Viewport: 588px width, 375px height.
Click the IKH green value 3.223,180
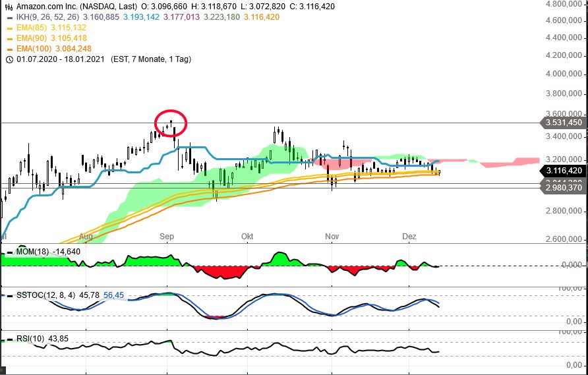[221, 17]
